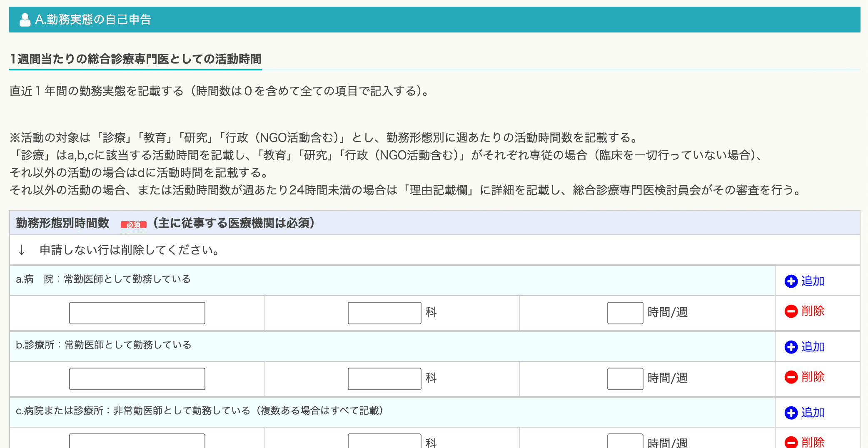
Task: Click the down arrow before 申請しない行
Action: pos(22,250)
